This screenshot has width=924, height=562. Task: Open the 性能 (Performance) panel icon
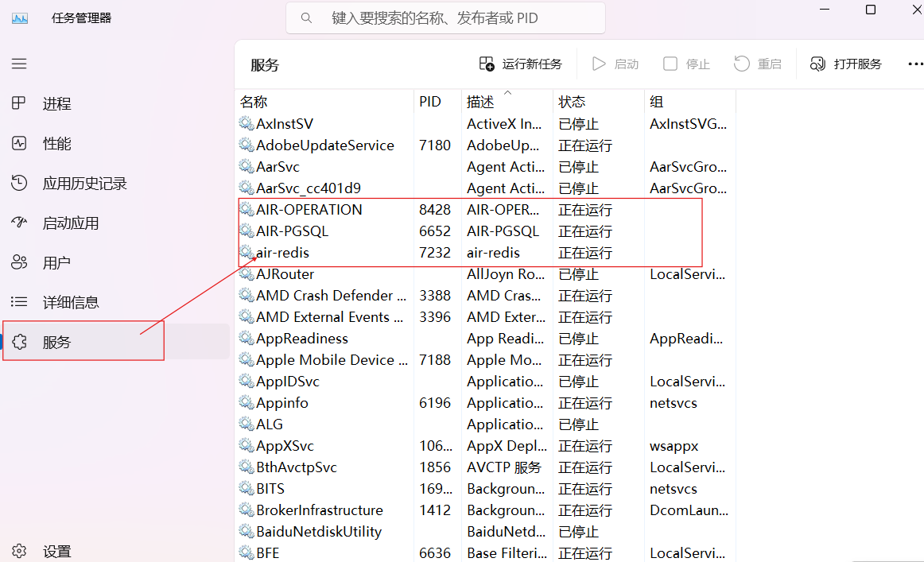tap(19, 143)
